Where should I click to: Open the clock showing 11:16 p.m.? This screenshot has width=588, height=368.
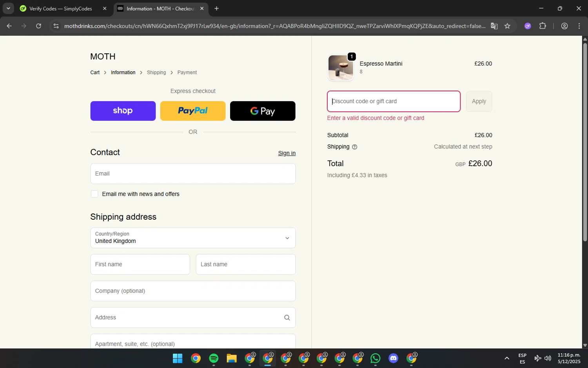coord(569,358)
